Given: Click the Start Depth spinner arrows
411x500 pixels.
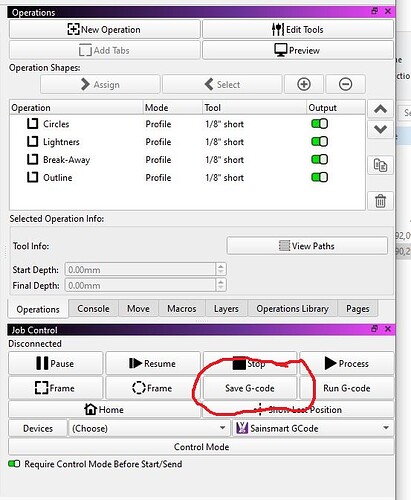Looking at the screenshot, I should [221, 269].
